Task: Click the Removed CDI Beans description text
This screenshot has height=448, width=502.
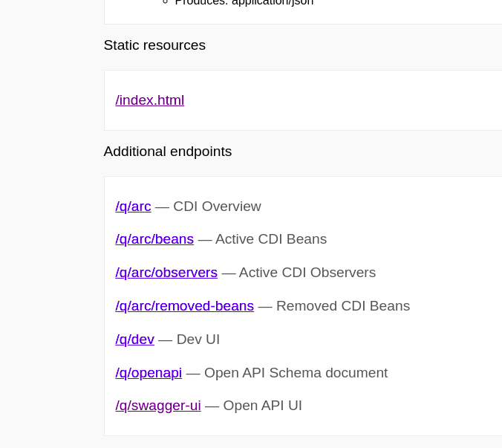Action: click(x=342, y=306)
